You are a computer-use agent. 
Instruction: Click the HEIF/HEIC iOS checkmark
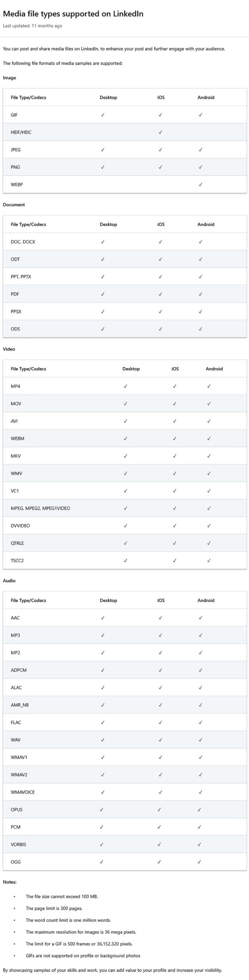coord(160,132)
